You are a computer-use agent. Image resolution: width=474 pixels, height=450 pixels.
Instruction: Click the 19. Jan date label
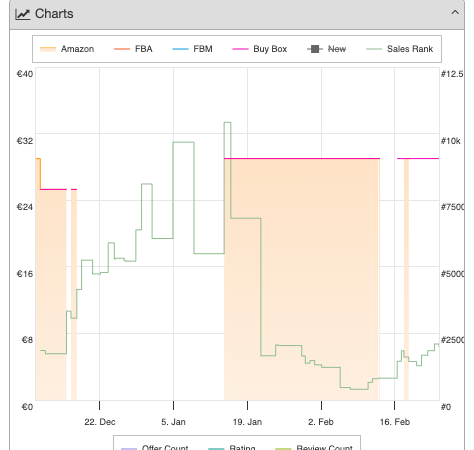[247, 422]
